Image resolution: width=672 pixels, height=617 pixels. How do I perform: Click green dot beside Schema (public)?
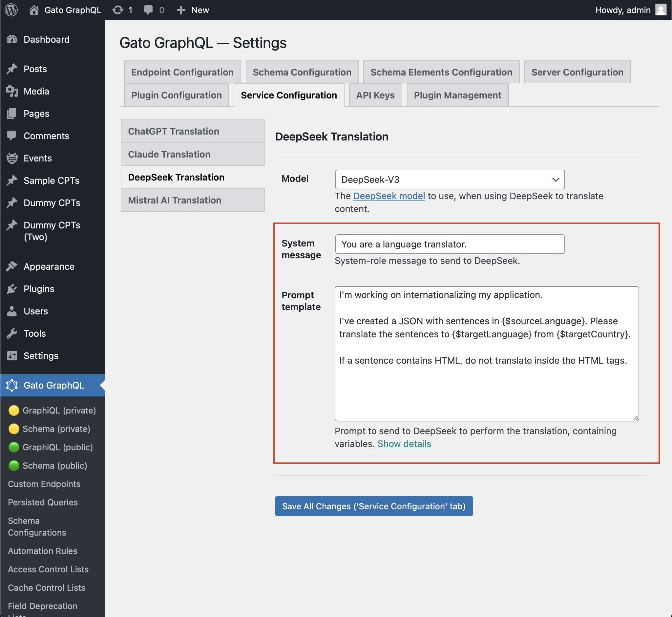(14, 465)
